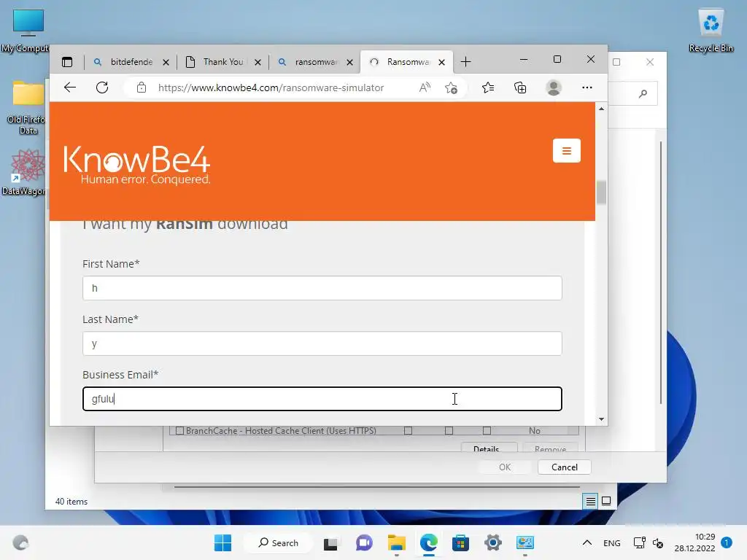
Task: Click the ENG language indicator
Action: (x=612, y=542)
